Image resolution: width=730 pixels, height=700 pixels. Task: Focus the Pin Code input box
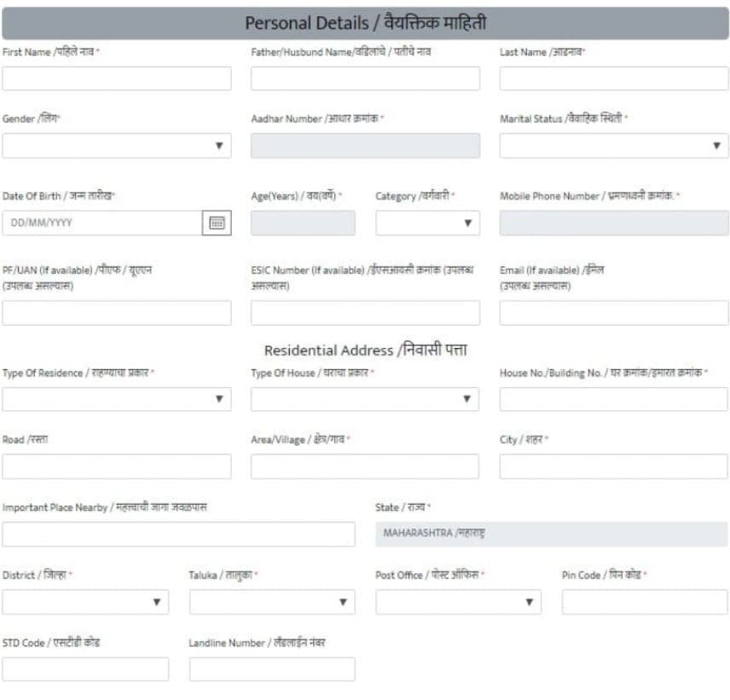tap(644, 602)
